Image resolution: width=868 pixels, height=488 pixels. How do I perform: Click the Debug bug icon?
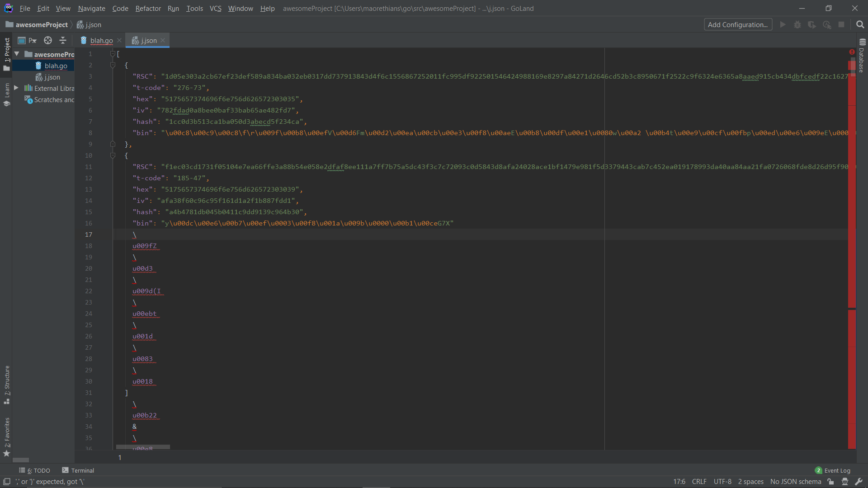coord(797,25)
